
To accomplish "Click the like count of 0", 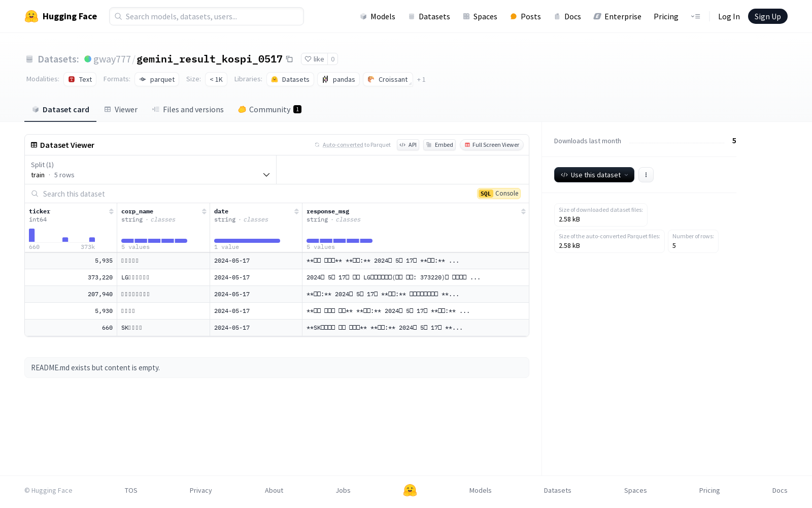I will point(332,59).
